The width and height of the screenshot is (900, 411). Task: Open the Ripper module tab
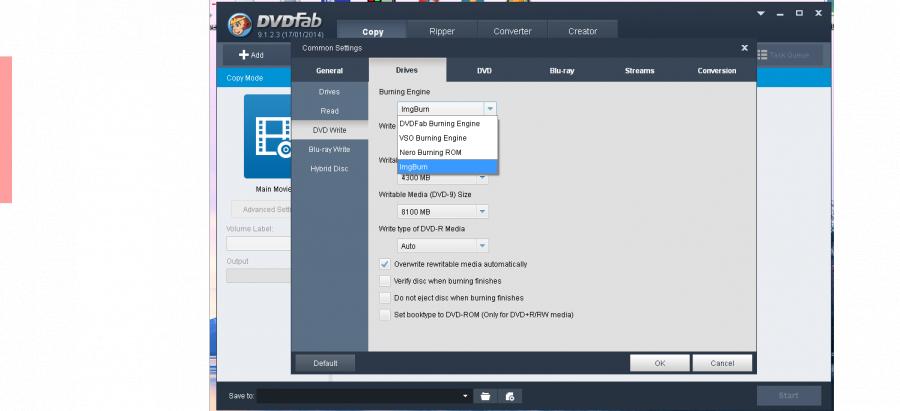[x=442, y=32]
